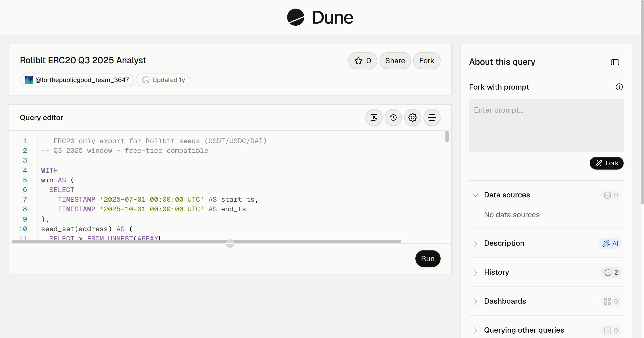Click the editor resize handle below the code

pyautogui.click(x=230, y=244)
